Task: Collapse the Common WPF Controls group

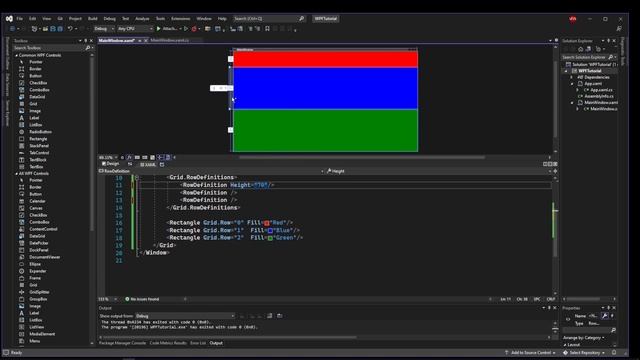Action: click(17, 55)
